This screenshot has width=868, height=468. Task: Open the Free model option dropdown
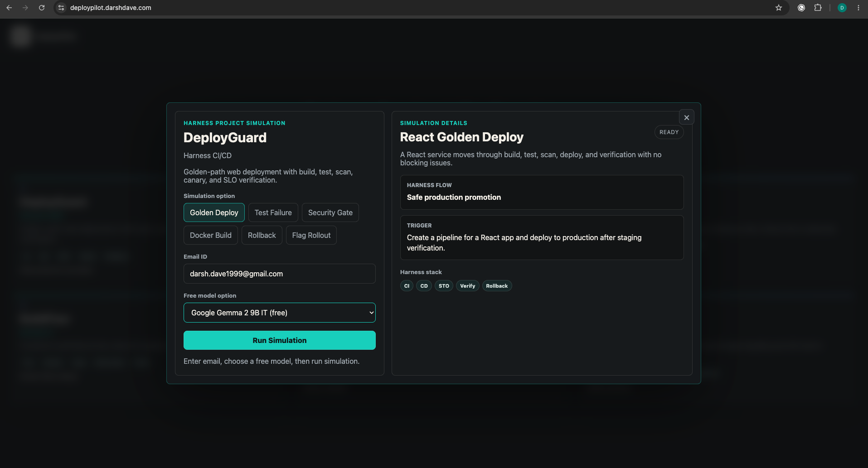click(280, 313)
